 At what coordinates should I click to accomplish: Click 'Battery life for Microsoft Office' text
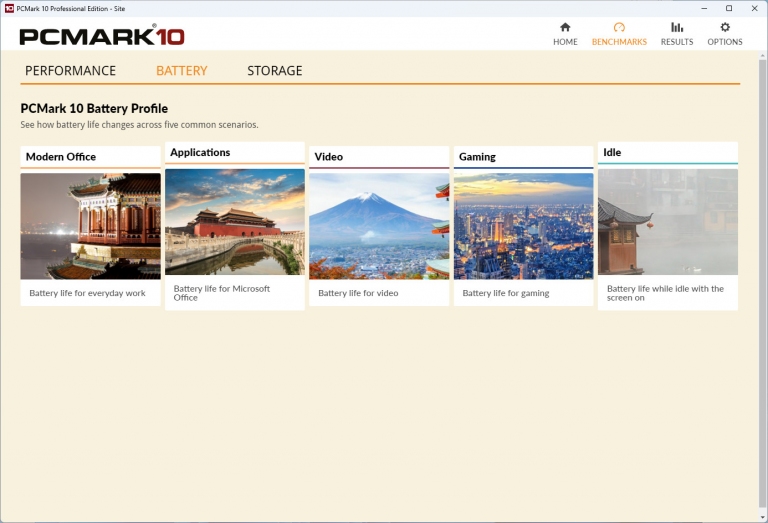(x=222, y=293)
